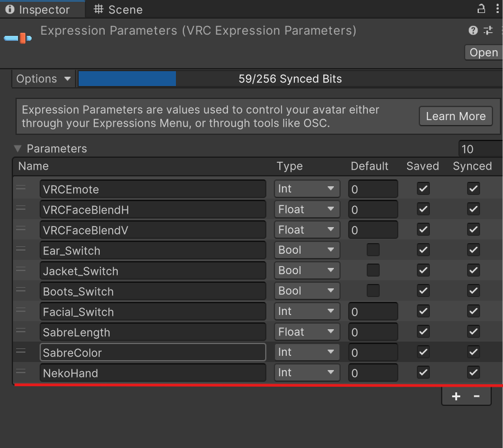This screenshot has height=448, width=503.
Task: Open the help icon for Expression Parameters
Action: point(473,30)
